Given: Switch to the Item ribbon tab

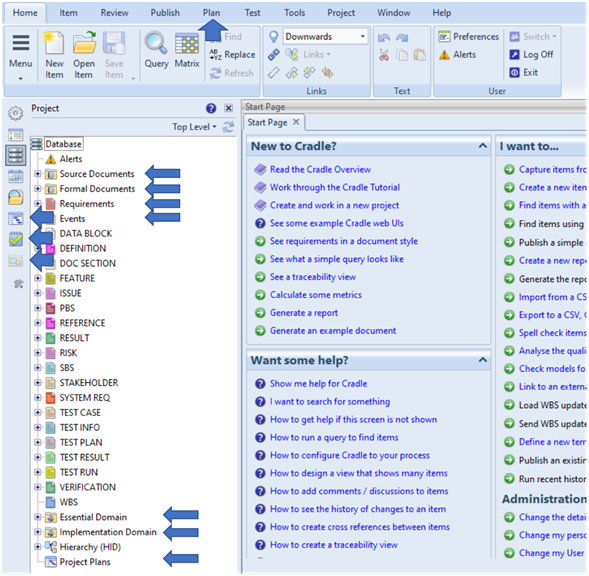Looking at the screenshot, I should coord(68,13).
